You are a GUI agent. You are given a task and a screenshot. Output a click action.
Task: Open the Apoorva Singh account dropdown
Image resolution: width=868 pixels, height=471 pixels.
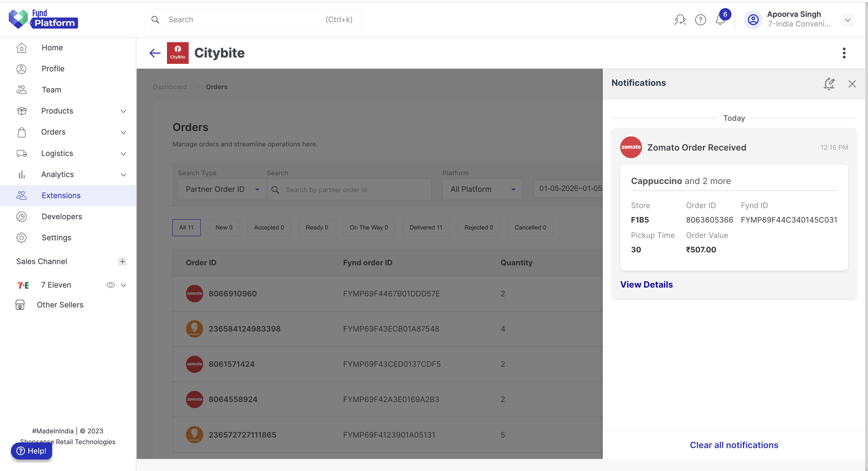coord(848,20)
